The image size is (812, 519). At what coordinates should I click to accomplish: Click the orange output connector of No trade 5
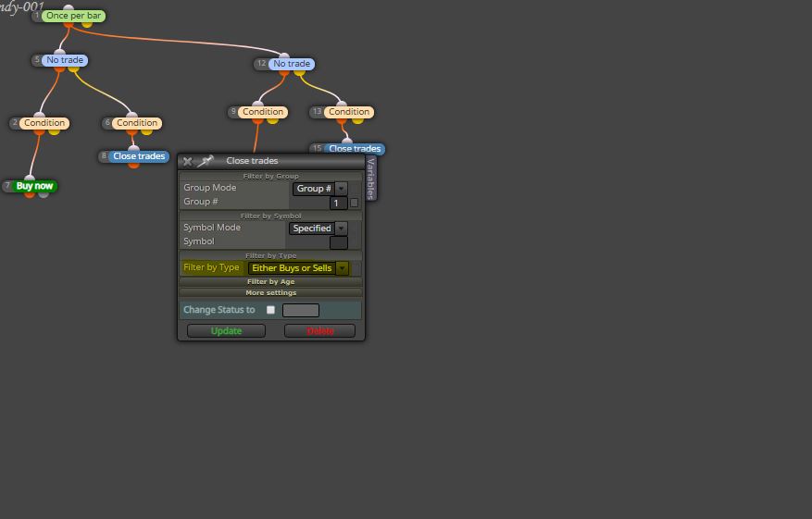(59, 68)
